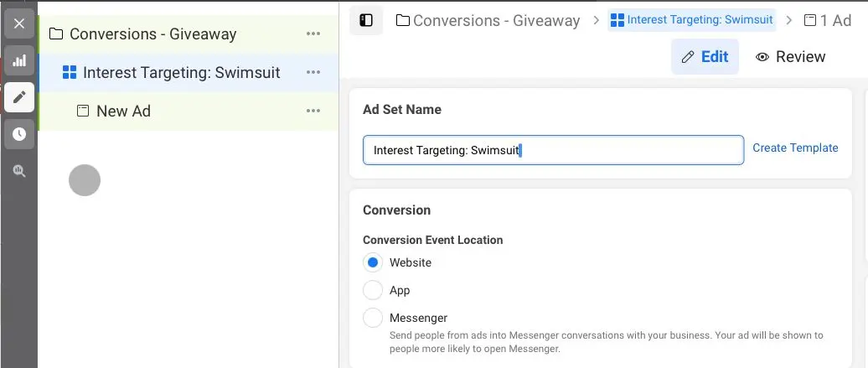This screenshot has height=368, width=868.
Task: Click the campaign folder icon in breadcrumb
Action: (x=403, y=20)
